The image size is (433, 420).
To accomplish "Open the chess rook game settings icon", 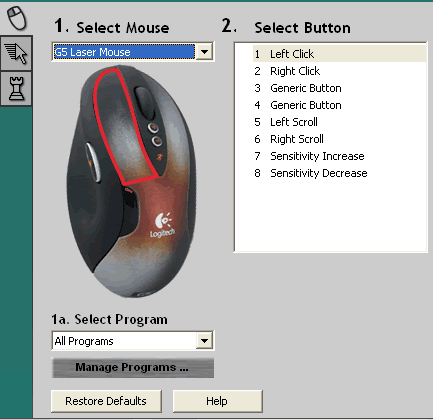I will point(16,88).
